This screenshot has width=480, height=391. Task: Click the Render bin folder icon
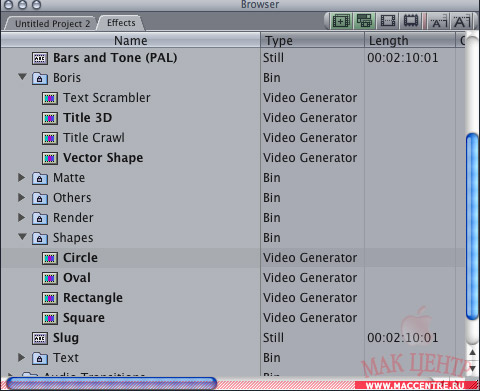[x=40, y=218]
